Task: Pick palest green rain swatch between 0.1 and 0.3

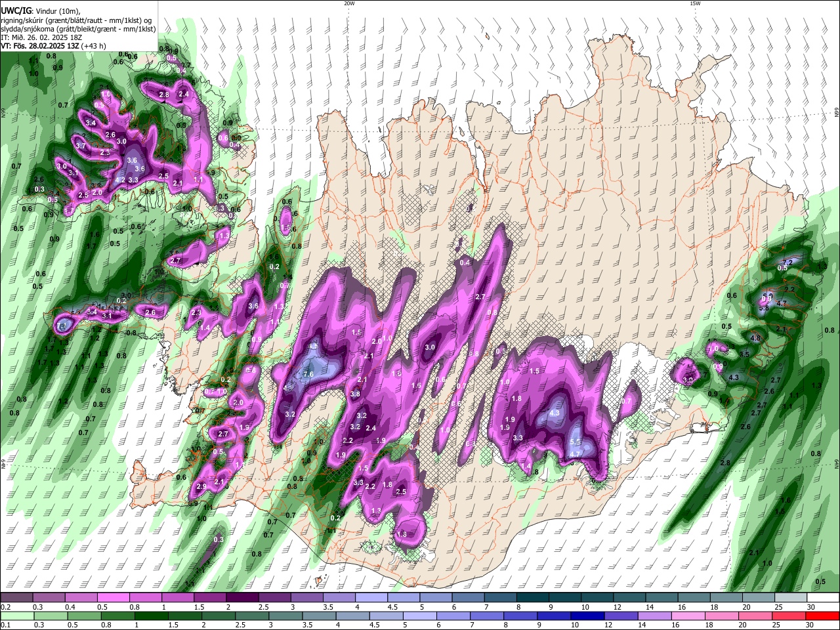Action: point(16,616)
